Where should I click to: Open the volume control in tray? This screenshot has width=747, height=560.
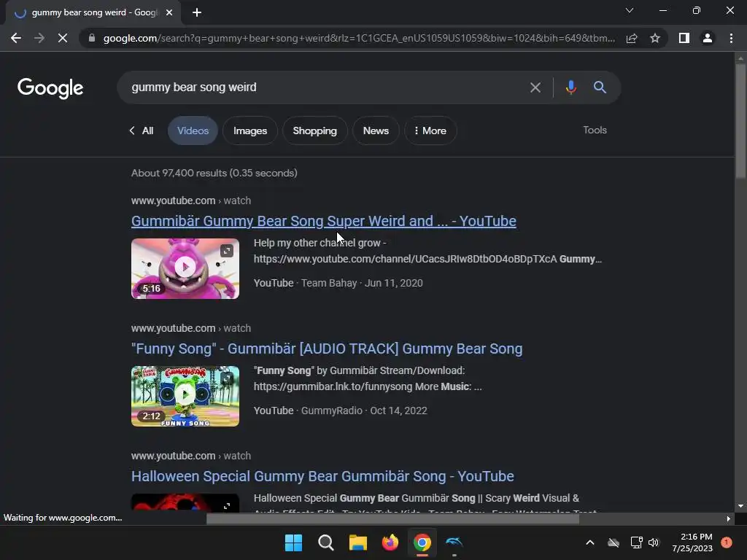[654, 542]
